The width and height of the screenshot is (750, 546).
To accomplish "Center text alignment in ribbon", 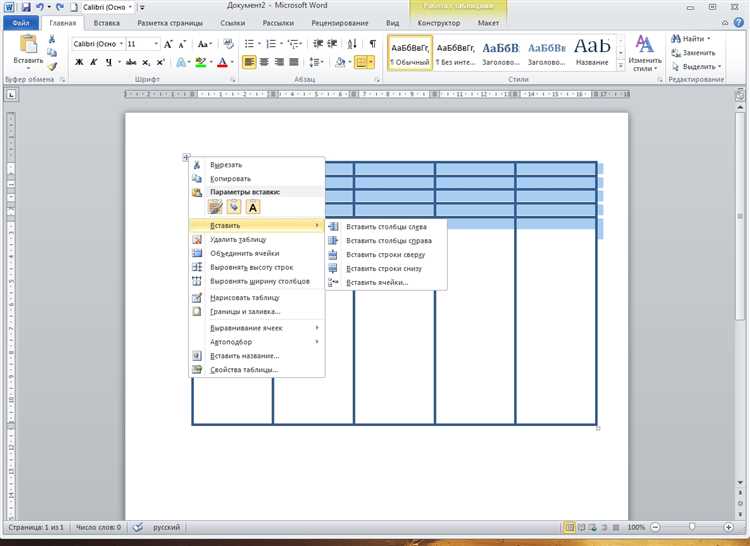I will (x=265, y=62).
